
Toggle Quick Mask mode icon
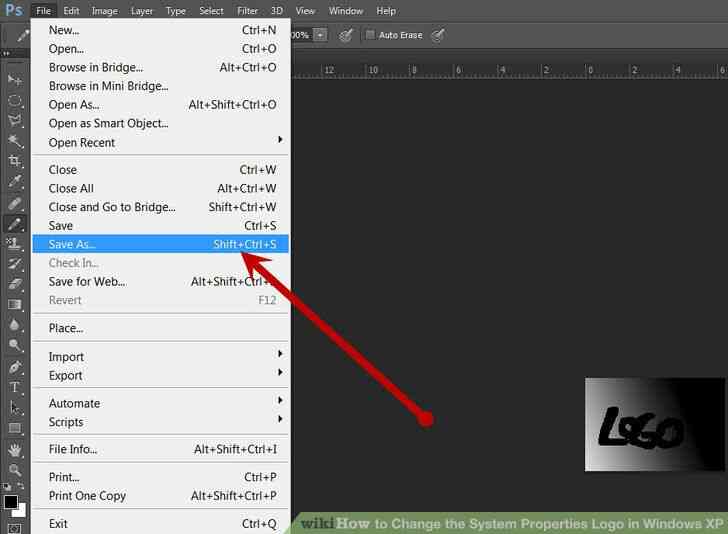coord(15,528)
